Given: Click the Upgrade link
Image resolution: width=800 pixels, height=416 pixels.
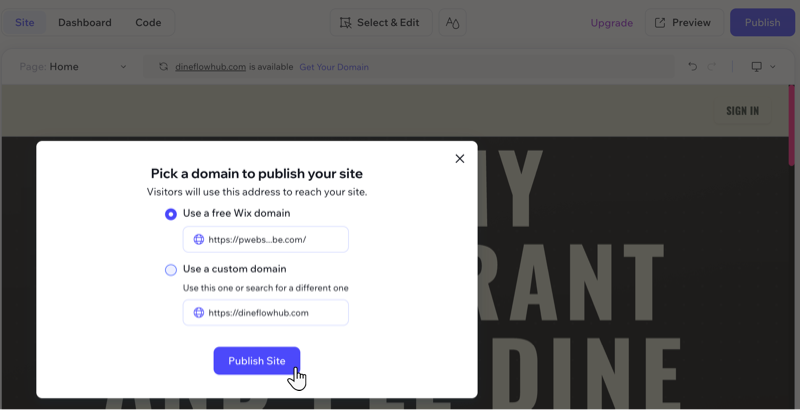Looking at the screenshot, I should click(612, 23).
